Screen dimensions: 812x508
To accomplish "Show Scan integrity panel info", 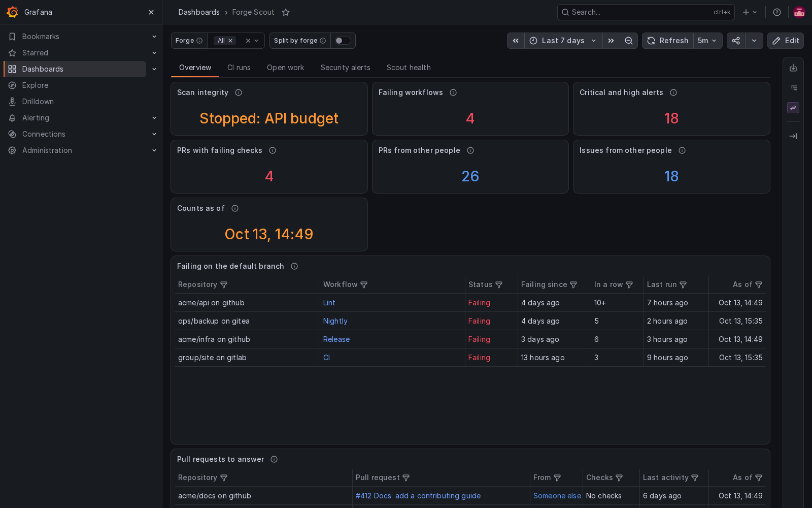I will (239, 92).
